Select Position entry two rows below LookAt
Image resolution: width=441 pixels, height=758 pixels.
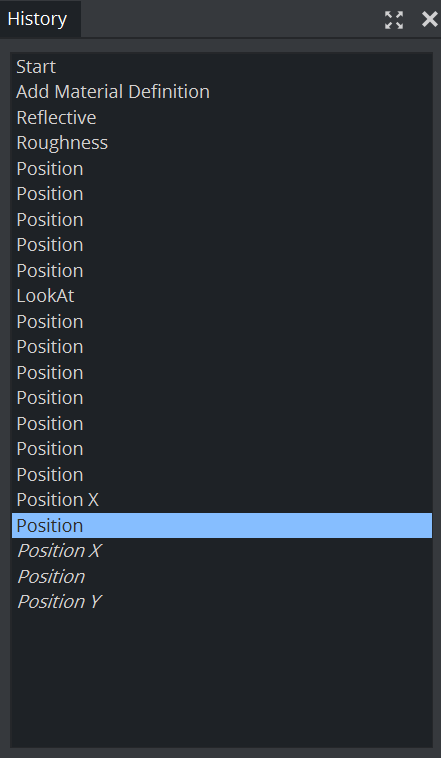221,347
